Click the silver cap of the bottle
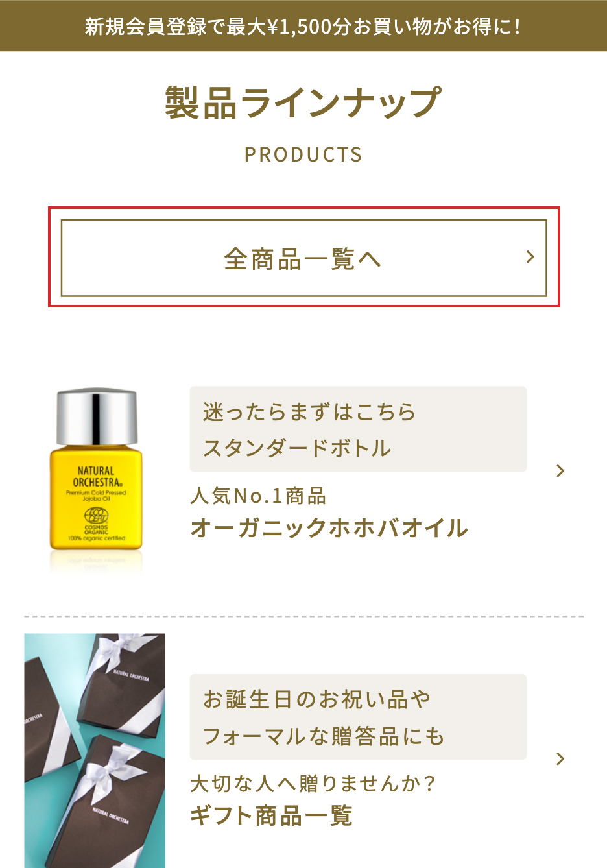 click(x=97, y=416)
